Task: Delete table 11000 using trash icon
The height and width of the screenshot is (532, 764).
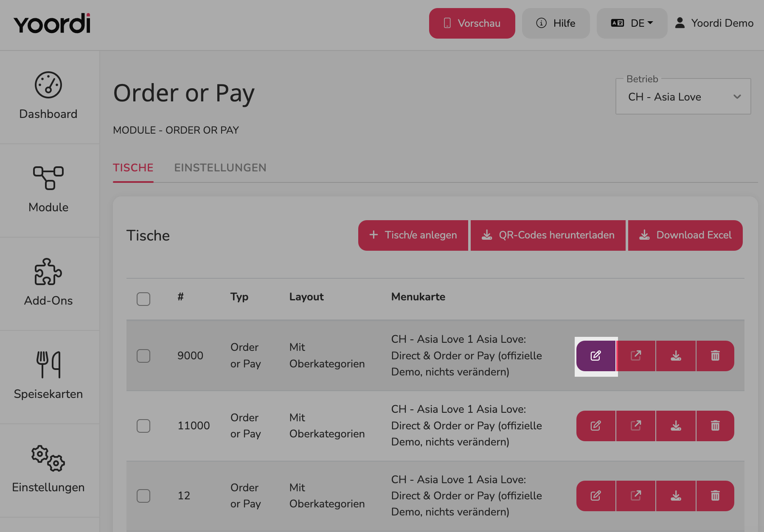Action: 715,426
